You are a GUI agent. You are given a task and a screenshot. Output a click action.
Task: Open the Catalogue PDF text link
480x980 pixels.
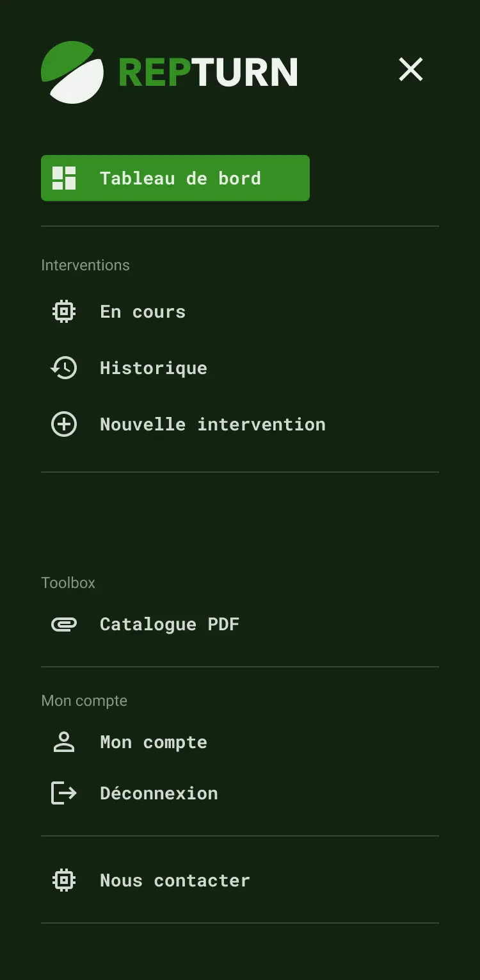(170, 625)
